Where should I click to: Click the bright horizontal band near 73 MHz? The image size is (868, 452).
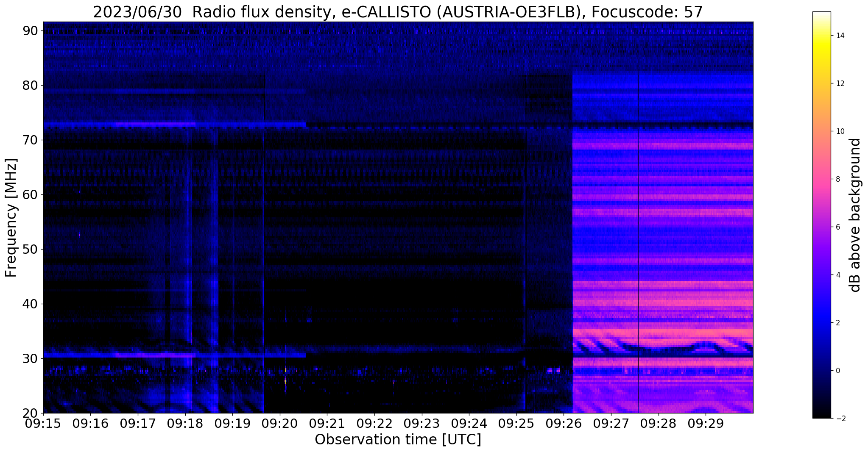pyautogui.click(x=175, y=125)
